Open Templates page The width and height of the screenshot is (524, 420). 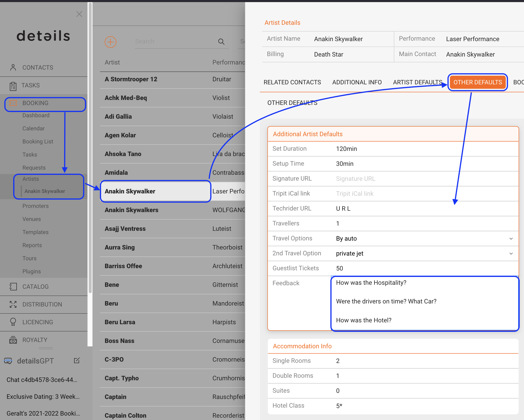pyautogui.click(x=35, y=232)
